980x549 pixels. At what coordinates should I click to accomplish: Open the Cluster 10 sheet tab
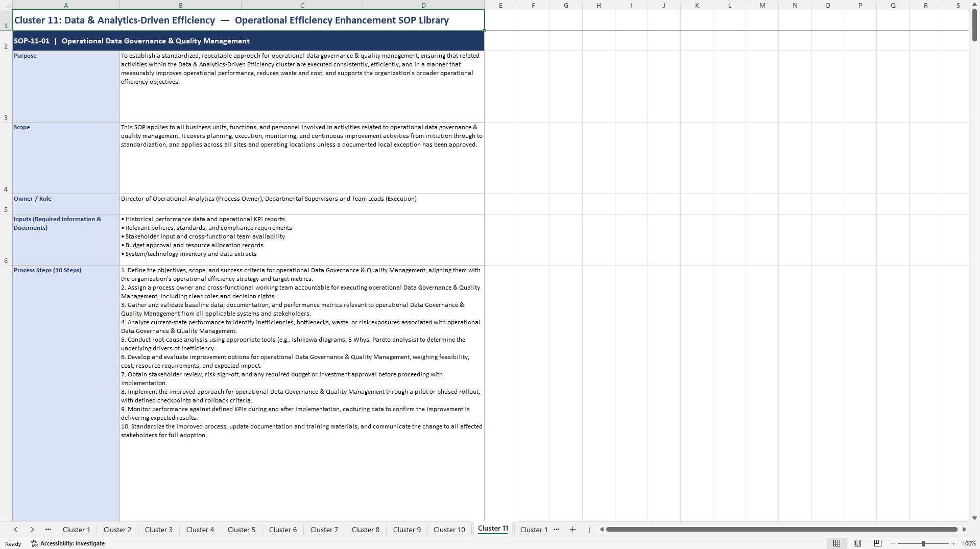449,530
